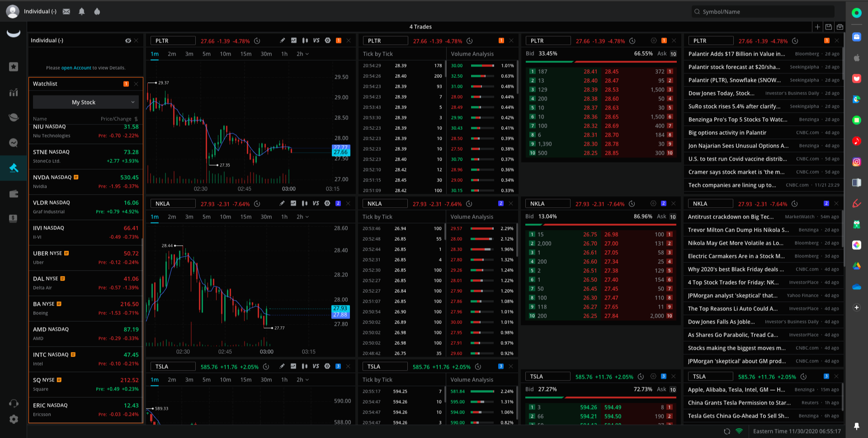Screen dimensions: 868x438
Task: Click VS compare on NKLA chart
Action: point(316,203)
